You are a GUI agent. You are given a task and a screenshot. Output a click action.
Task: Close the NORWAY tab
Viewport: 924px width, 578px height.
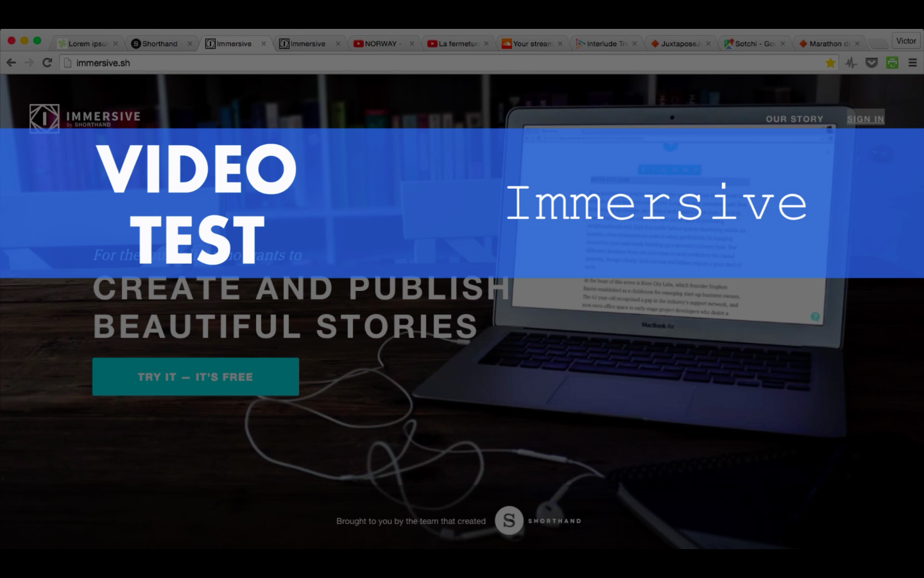tap(412, 44)
